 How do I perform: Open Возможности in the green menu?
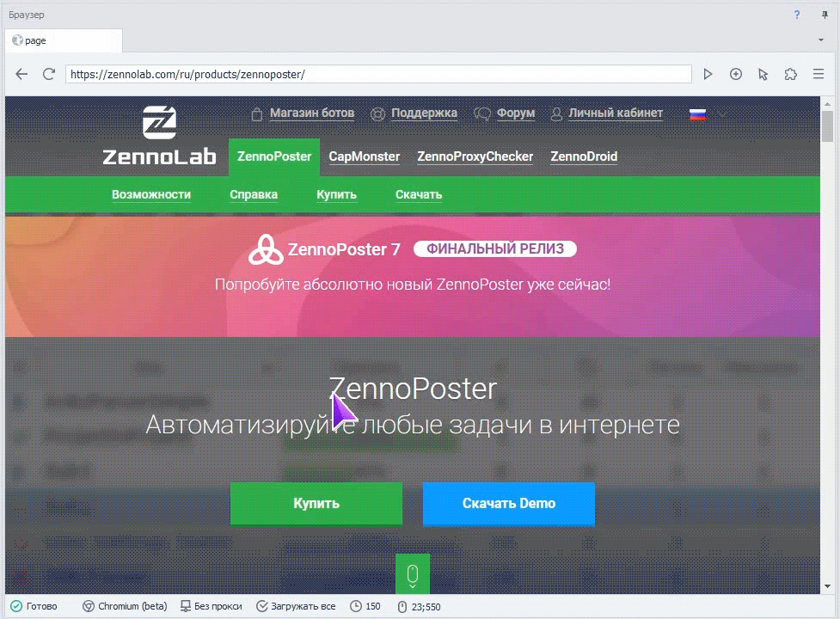pyautogui.click(x=151, y=194)
